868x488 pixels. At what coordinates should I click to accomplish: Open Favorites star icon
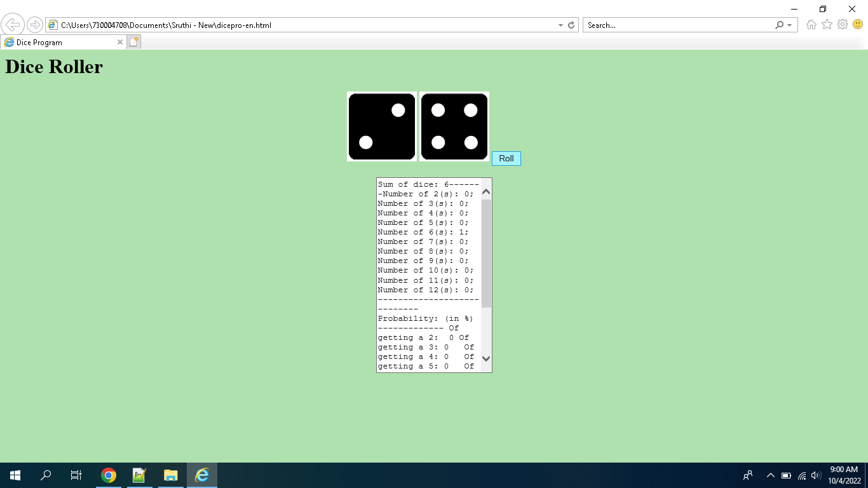[x=827, y=25]
